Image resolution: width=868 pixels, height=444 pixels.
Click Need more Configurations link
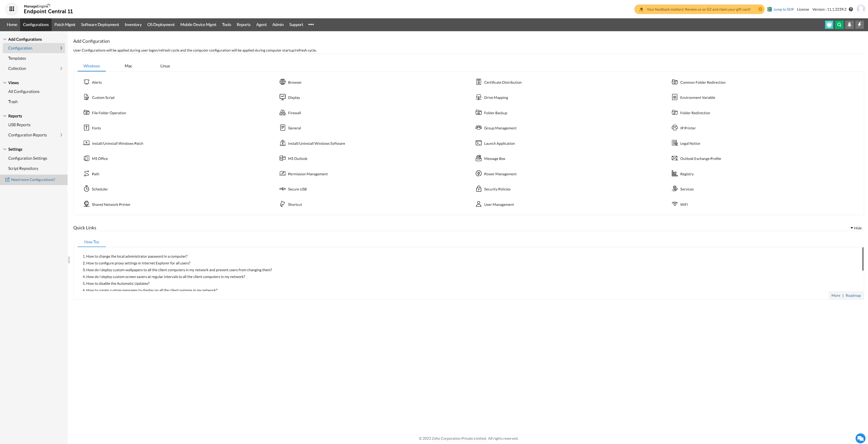point(33,180)
